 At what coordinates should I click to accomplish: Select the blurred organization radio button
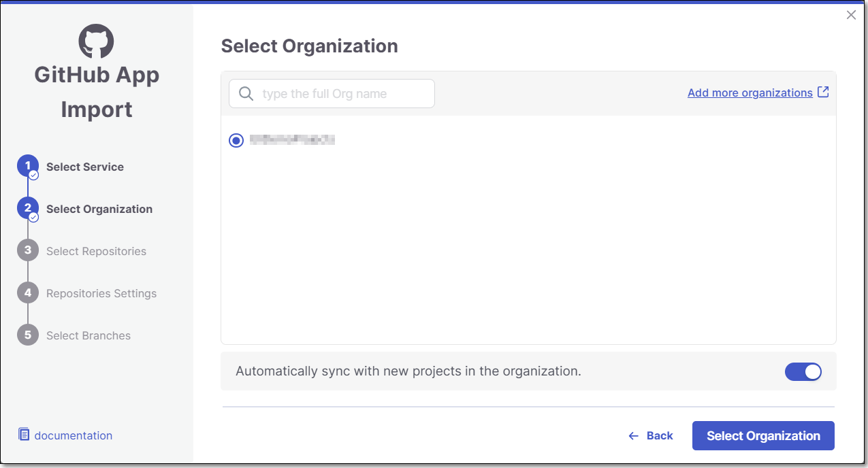click(236, 141)
